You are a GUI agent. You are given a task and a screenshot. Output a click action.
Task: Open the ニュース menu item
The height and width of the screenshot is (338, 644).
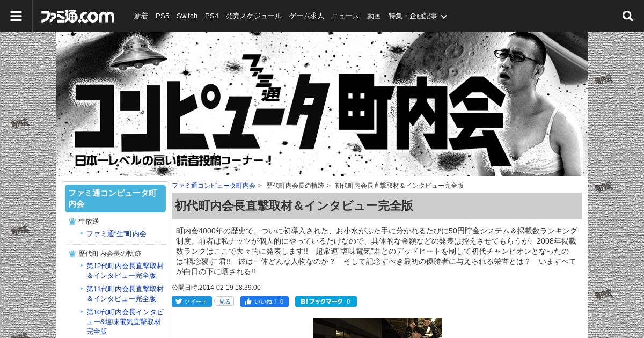(x=346, y=16)
